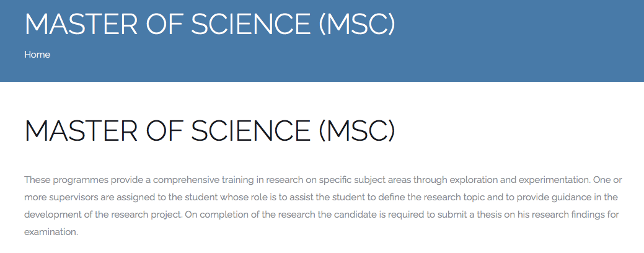Click the white banner title Master of Science (MSC)
Image resolution: width=644 pixels, height=253 pixels.
(x=210, y=24)
